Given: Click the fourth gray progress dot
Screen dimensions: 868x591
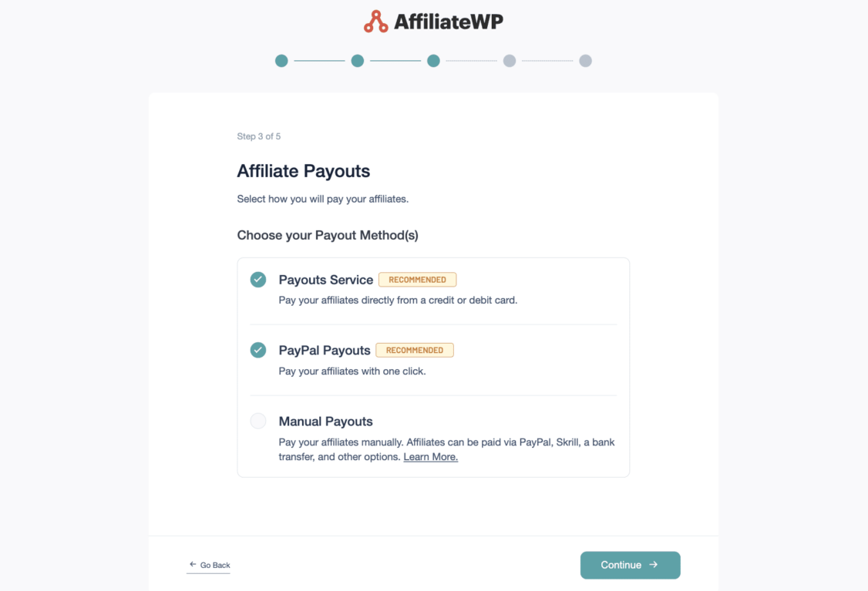Looking at the screenshot, I should (510, 60).
